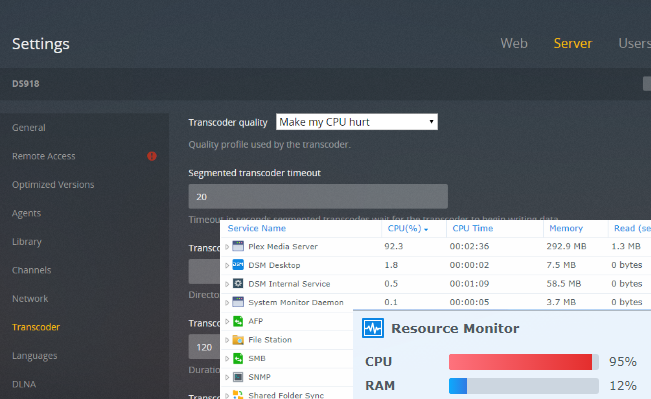Expand the SMB service row
Screen dimensions: 651x399
click(x=227, y=359)
